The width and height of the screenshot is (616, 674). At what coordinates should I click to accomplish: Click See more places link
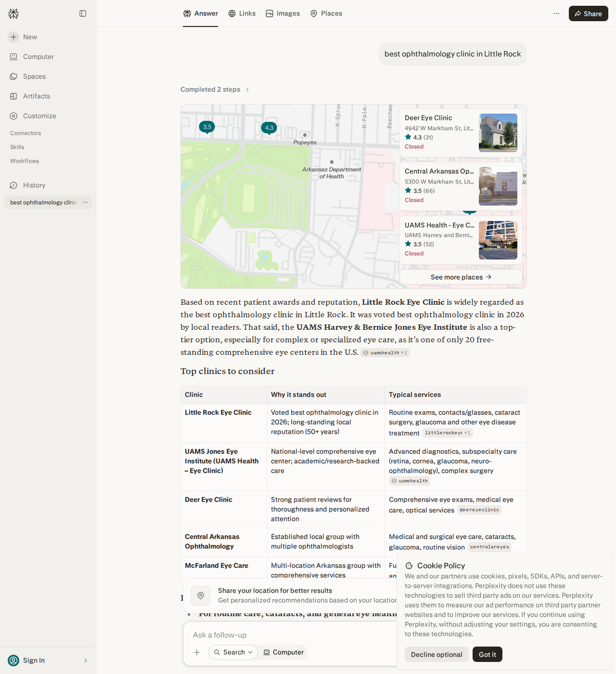point(461,277)
